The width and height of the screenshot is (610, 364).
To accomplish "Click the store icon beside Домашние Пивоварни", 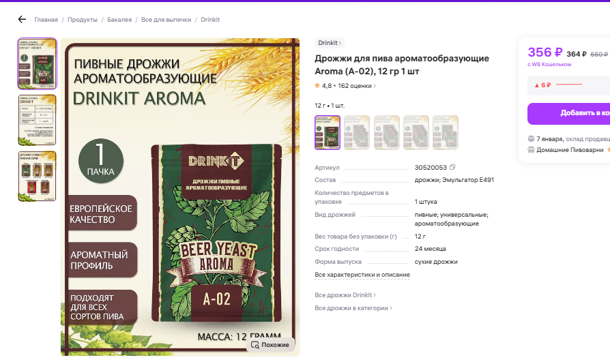I will pos(531,150).
